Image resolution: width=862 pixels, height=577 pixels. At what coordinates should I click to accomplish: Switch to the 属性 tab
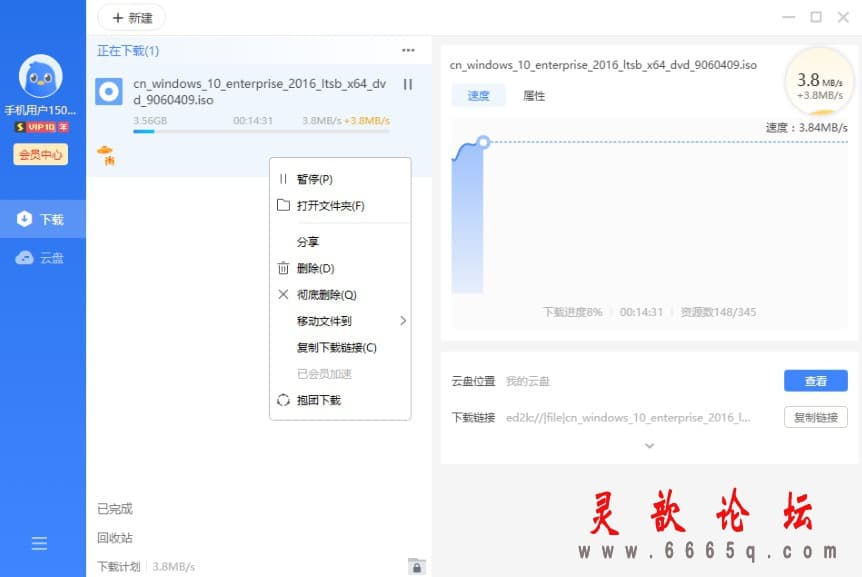(534, 96)
